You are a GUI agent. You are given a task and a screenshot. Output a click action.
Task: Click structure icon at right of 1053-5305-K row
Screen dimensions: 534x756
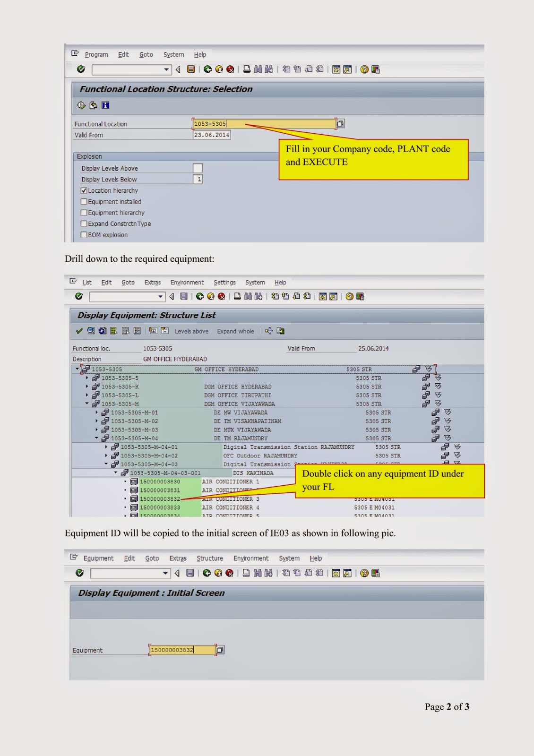425,387
